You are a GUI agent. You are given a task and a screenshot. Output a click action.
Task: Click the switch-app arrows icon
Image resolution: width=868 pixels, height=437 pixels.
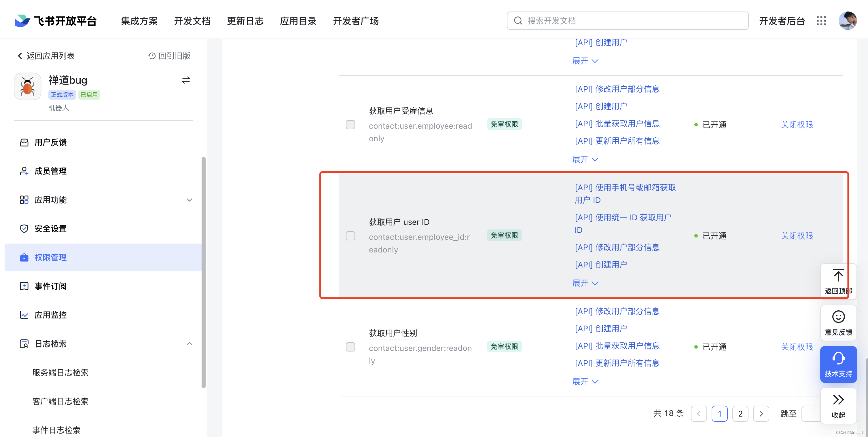pyautogui.click(x=186, y=80)
